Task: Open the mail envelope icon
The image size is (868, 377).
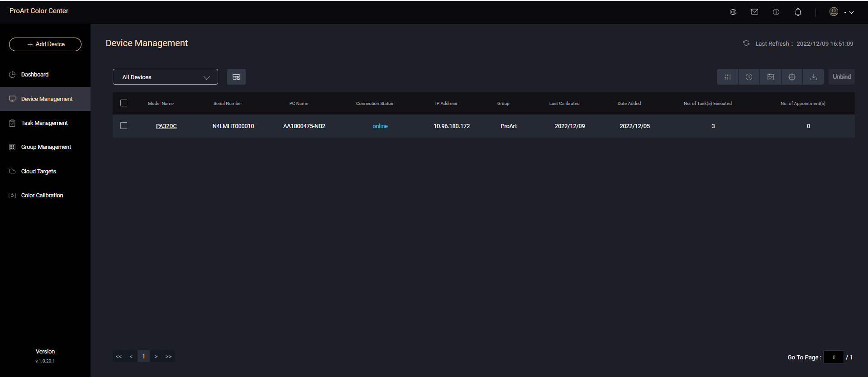Action: (754, 12)
